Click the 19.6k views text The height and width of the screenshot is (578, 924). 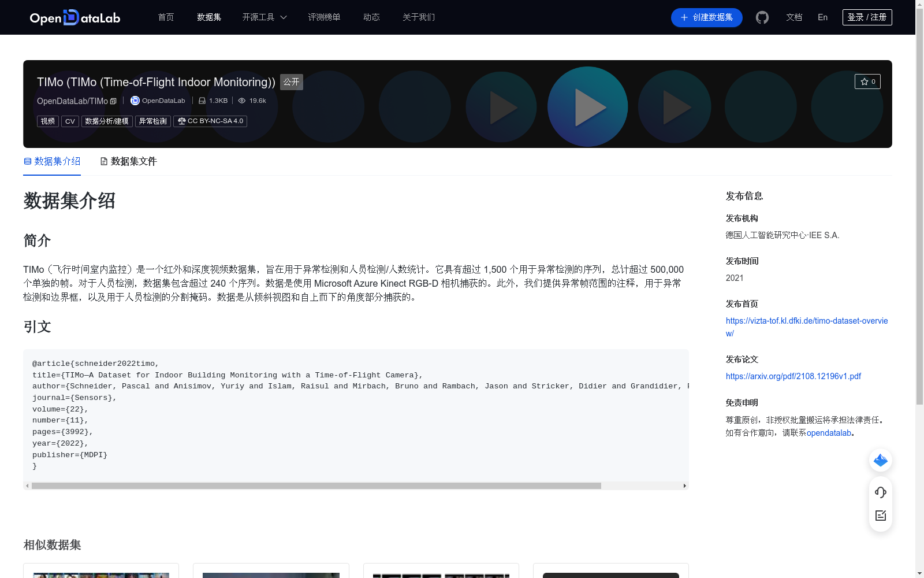click(x=258, y=101)
